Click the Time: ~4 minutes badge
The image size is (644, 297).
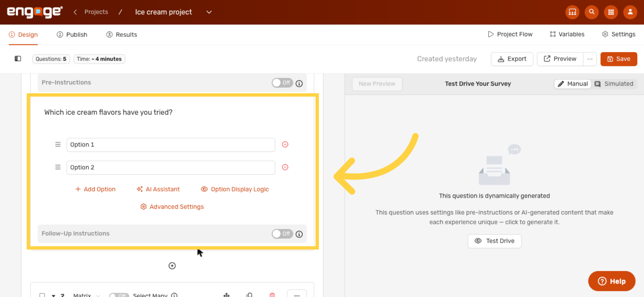(x=99, y=59)
